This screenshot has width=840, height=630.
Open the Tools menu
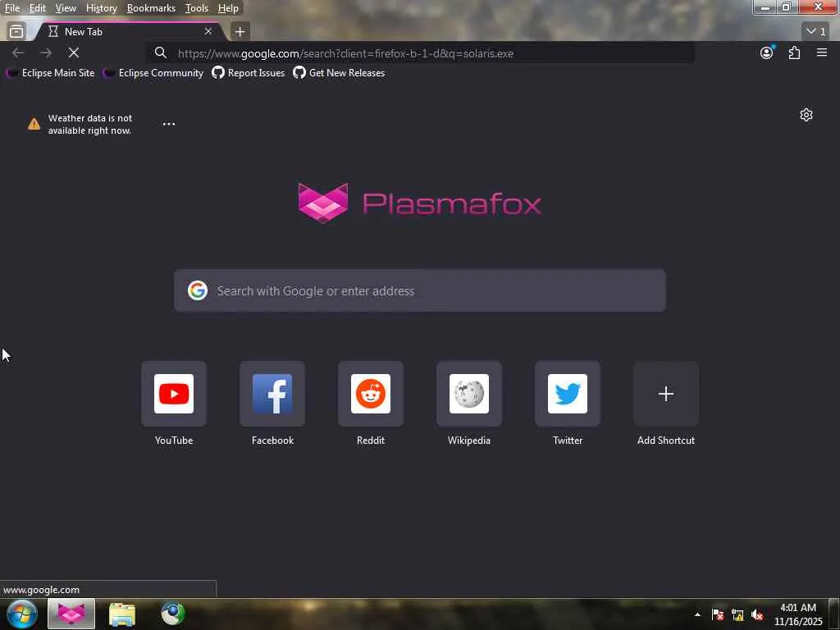click(x=197, y=8)
